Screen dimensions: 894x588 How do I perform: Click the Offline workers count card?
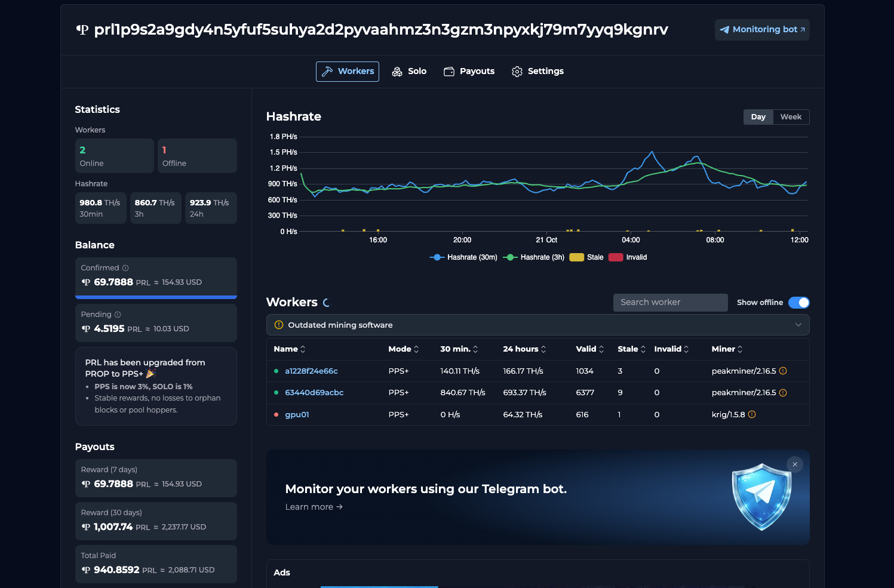pyautogui.click(x=197, y=156)
